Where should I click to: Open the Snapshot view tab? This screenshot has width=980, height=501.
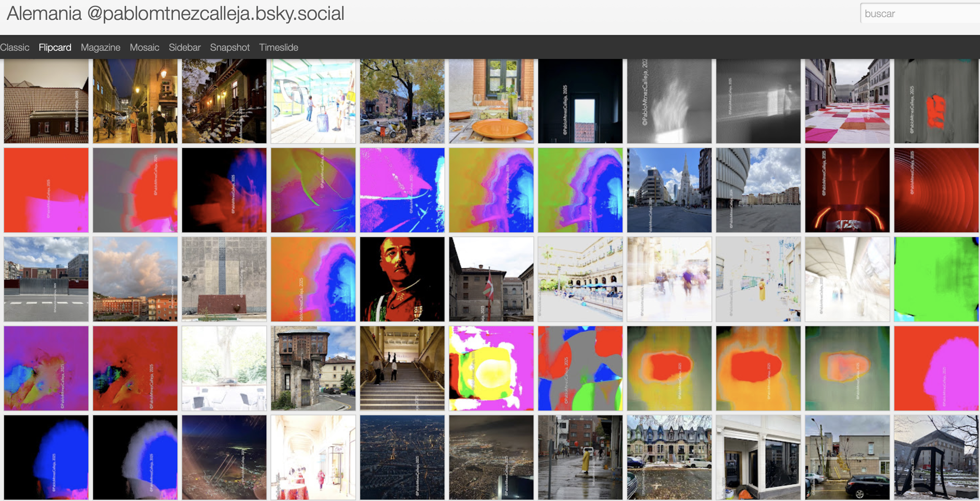(230, 48)
